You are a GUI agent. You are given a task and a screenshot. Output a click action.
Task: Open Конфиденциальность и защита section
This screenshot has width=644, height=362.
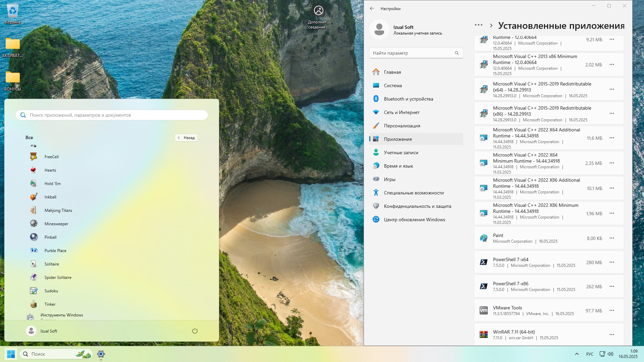tap(416, 206)
